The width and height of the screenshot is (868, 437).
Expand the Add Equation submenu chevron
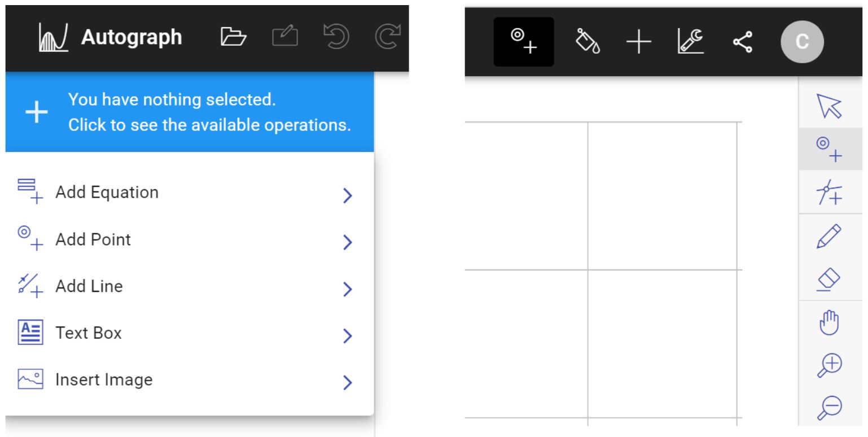pyautogui.click(x=348, y=196)
